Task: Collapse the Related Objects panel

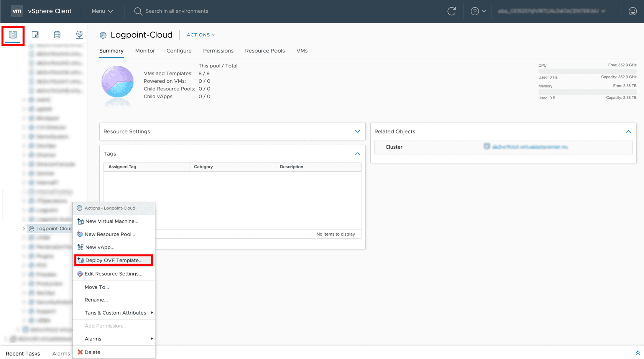Action: 628,131
